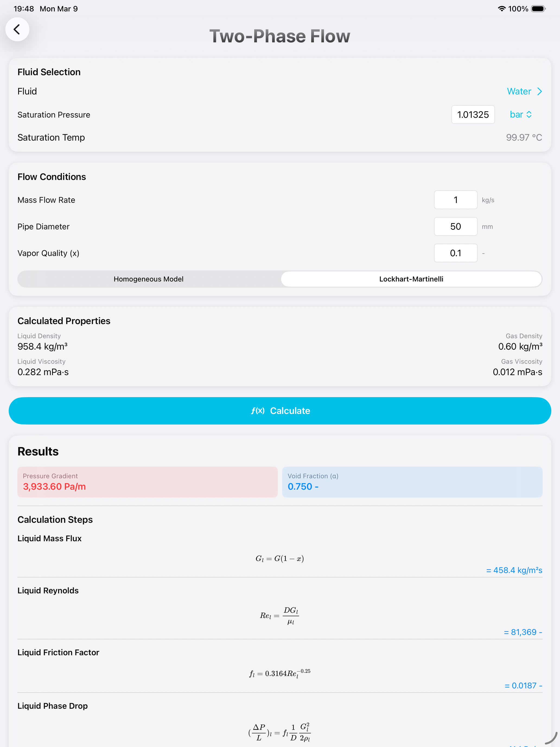Change pressure unit from bar

point(520,115)
